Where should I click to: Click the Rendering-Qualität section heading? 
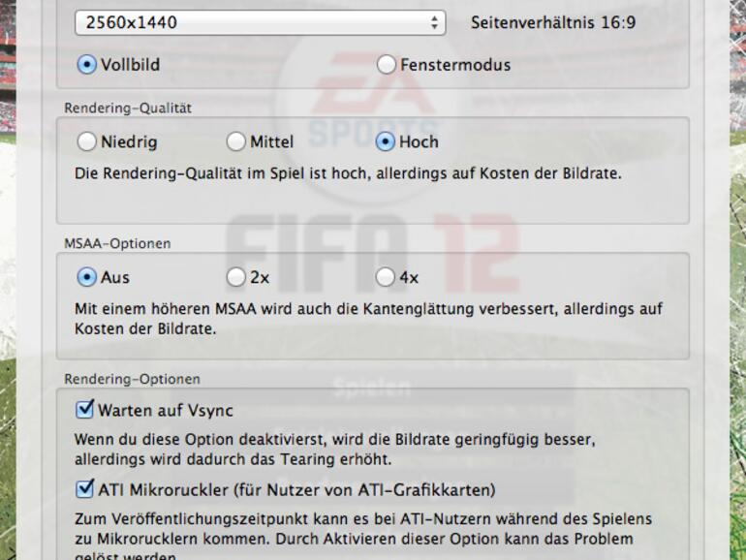click(128, 109)
